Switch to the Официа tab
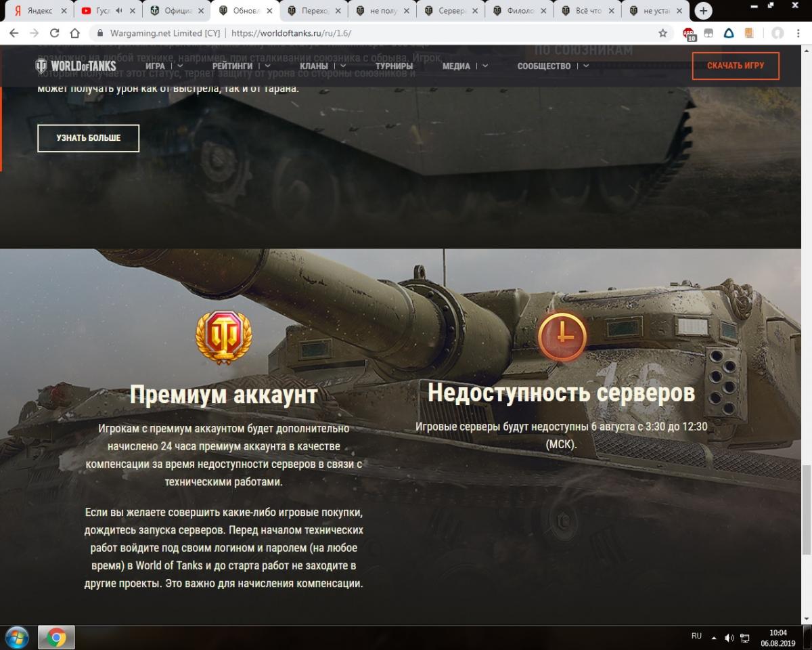This screenshot has height=650, width=812. [x=177, y=11]
